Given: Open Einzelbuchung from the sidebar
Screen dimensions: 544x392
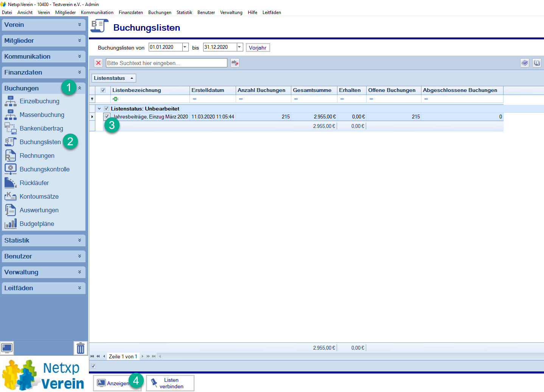Looking at the screenshot, I should 39,101.
